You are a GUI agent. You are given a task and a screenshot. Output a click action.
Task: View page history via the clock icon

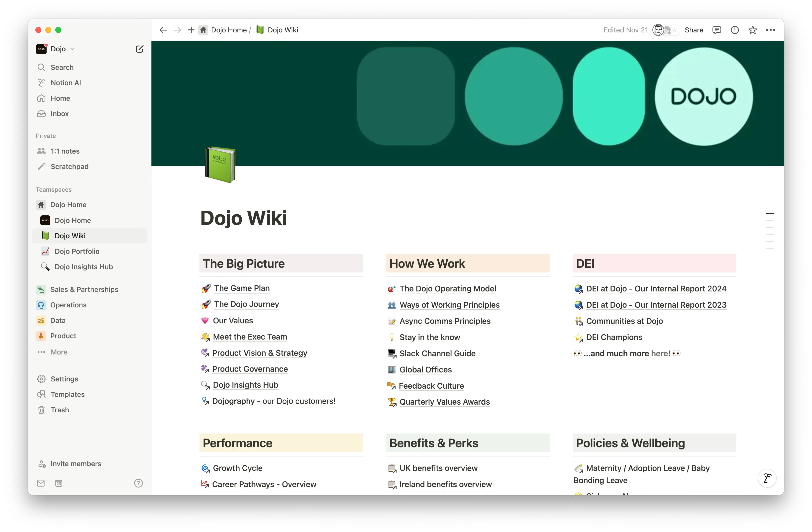tap(734, 30)
